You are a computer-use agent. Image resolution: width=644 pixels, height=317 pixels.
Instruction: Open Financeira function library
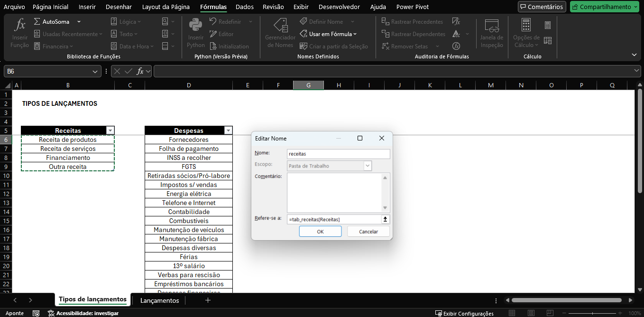(x=53, y=47)
